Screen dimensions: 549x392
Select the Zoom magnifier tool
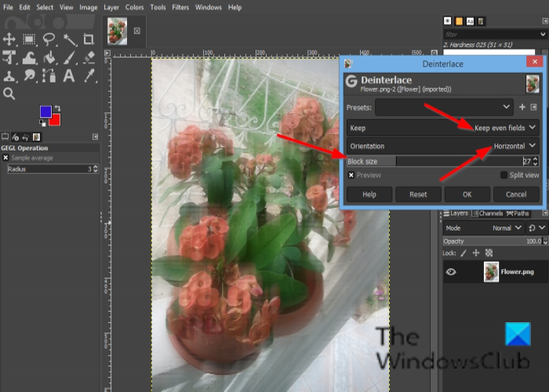9,94
